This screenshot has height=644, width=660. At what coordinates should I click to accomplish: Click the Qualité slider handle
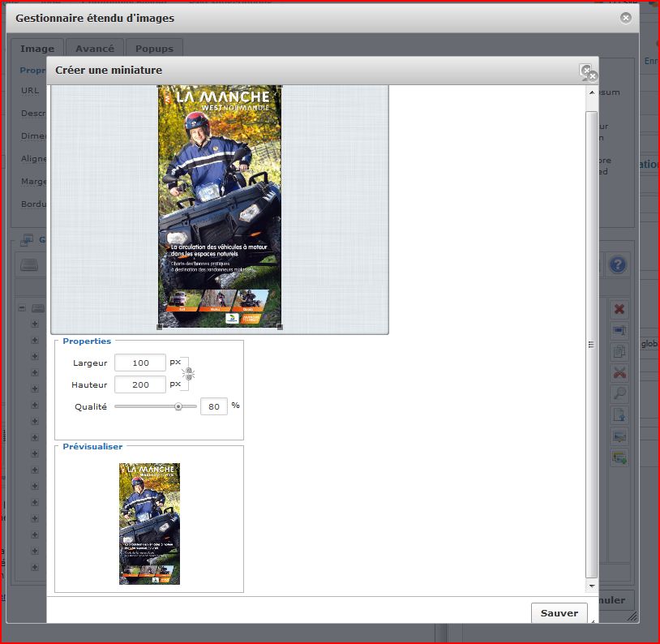tap(178, 406)
